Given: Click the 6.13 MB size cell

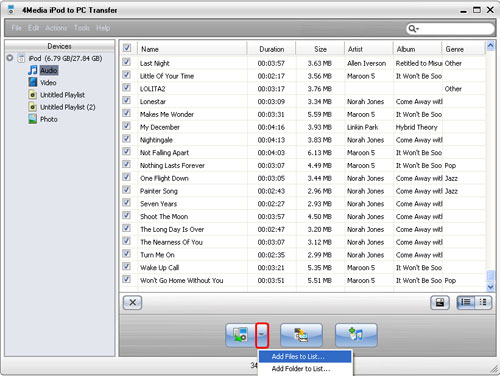Looking at the screenshot, I should [x=319, y=153].
